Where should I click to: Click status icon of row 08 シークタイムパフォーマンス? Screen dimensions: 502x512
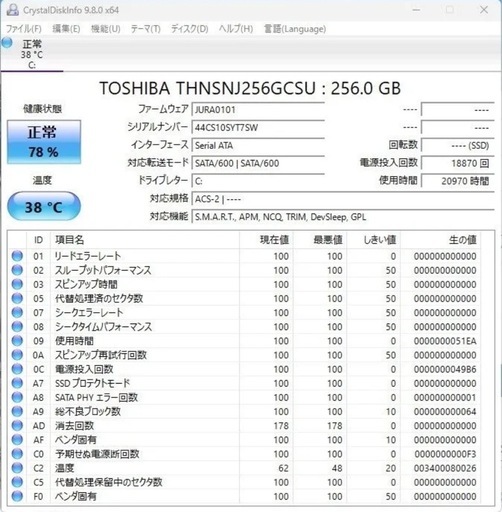(17, 327)
